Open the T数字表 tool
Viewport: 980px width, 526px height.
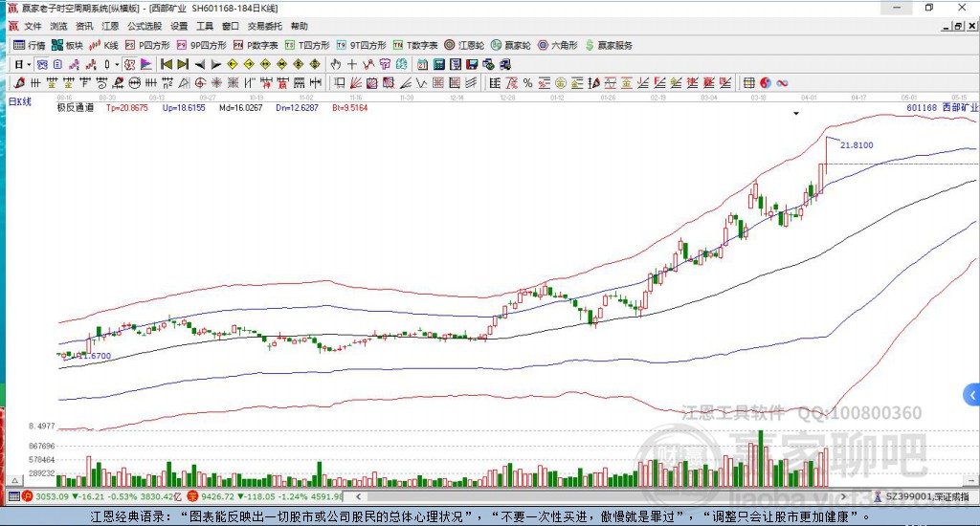coord(415,45)
